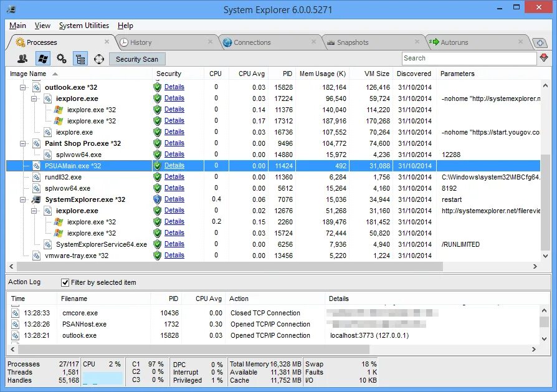
Task: Close the History tab
Action: coord(210,42)
